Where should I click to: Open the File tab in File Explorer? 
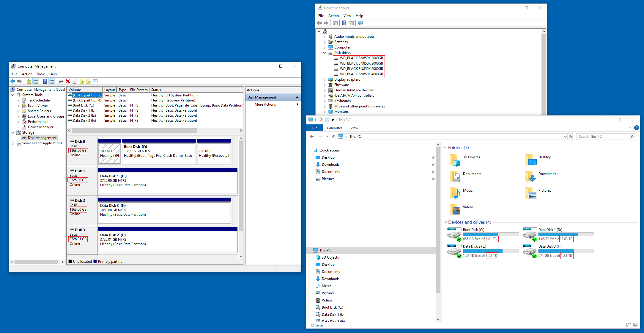(314, 128)
